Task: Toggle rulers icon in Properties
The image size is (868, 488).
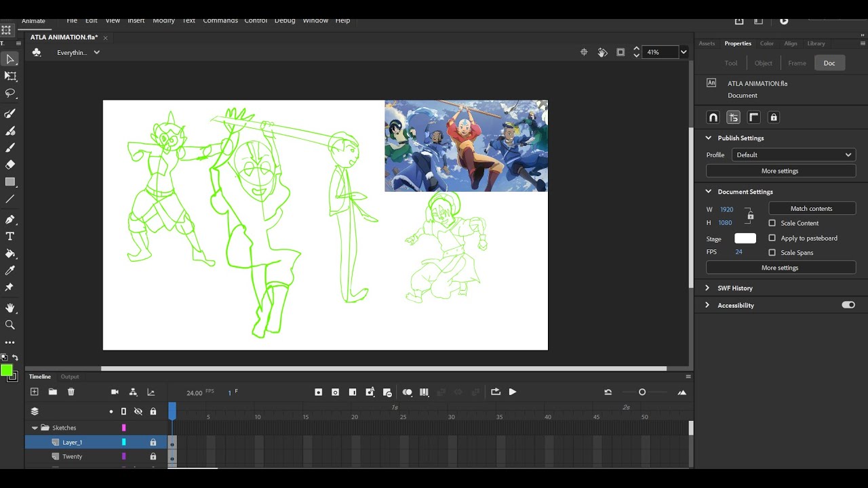Action: click(753, 117)
